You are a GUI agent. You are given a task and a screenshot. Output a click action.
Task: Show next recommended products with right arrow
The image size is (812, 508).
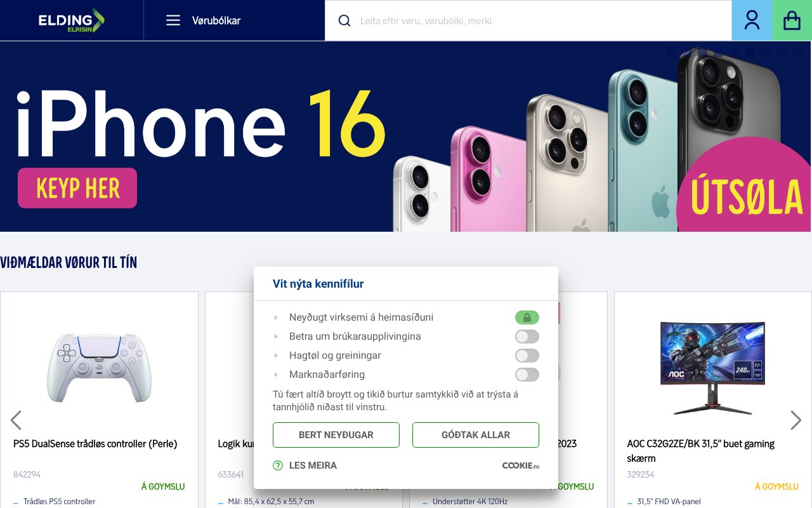796,420
